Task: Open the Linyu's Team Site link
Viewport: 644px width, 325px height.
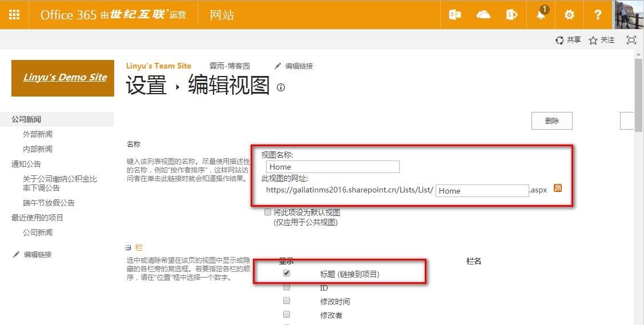Action: pos(158,66)
